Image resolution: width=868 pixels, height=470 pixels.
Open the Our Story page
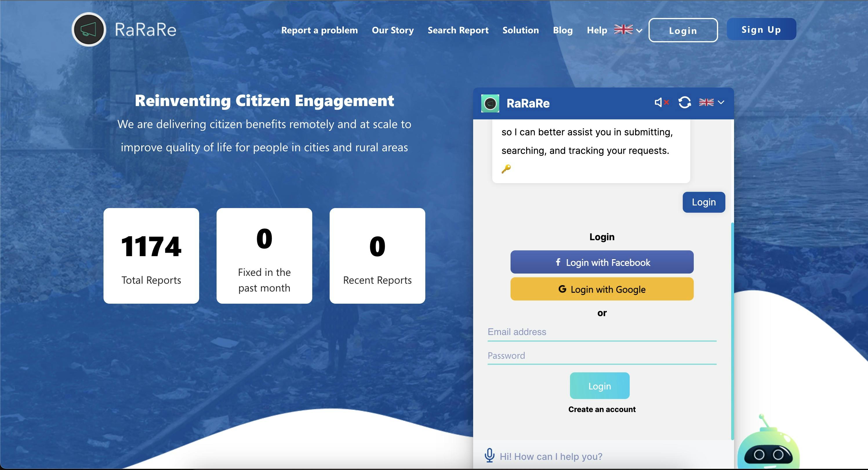point(393,30)
